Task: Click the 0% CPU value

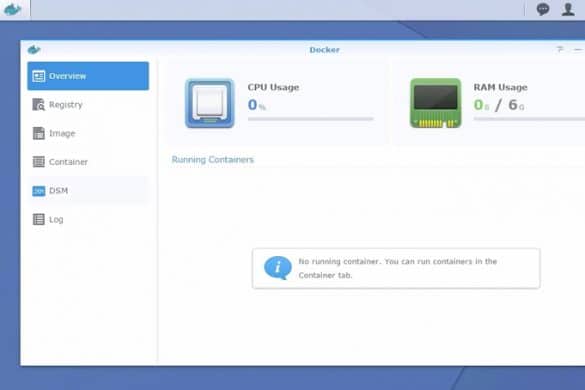Action: (257, 105)
